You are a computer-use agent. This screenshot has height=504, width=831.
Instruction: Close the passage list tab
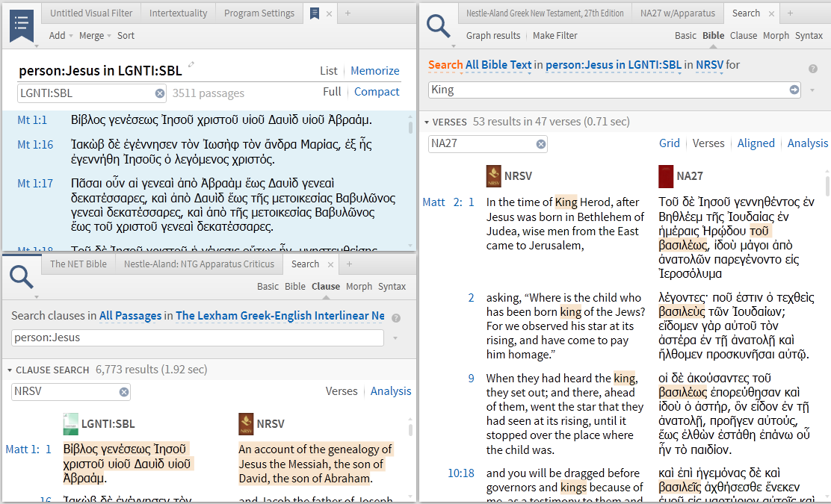point(329,13)
